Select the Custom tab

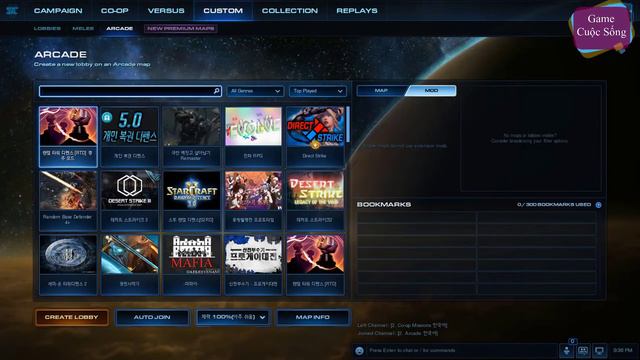[x=223, y=11]
